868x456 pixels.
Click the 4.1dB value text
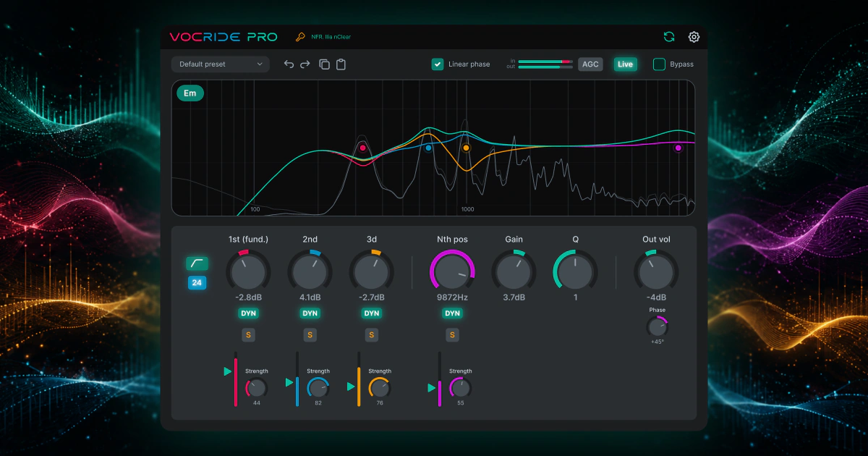310,297
